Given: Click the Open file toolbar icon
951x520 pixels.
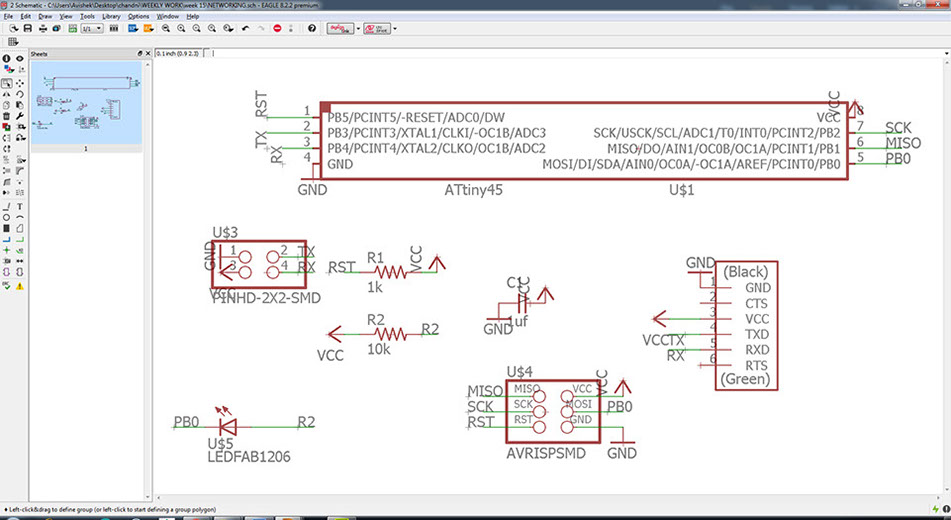Looking at the screenshot, I should coord(13,29).
